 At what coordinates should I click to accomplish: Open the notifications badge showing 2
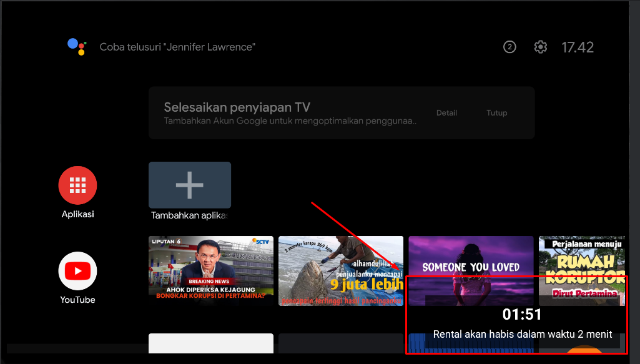[x=510, y=46]
